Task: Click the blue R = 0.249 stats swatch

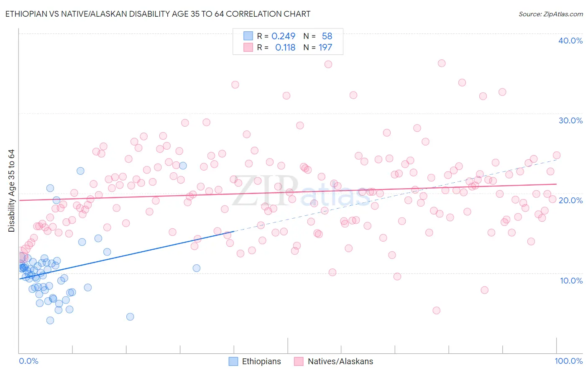Action: (x=248, y=36)
